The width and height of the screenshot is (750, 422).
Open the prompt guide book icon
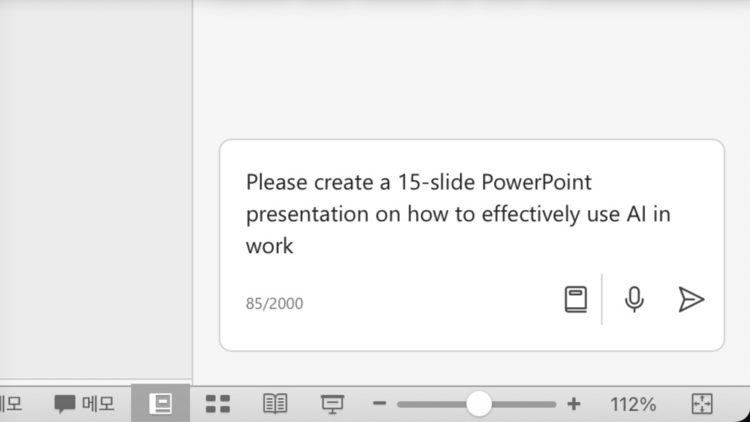point(576,300)
